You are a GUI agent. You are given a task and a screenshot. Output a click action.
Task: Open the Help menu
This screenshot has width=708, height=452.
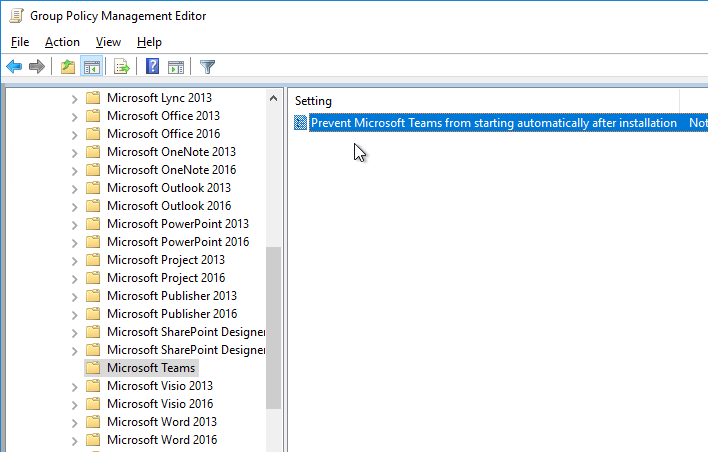(149, 42)
